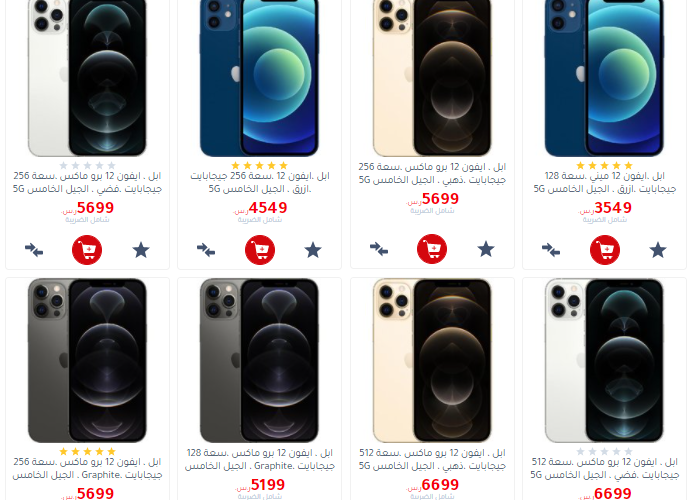Add blue iPhone 12 256GB to cart

[260, 250]
